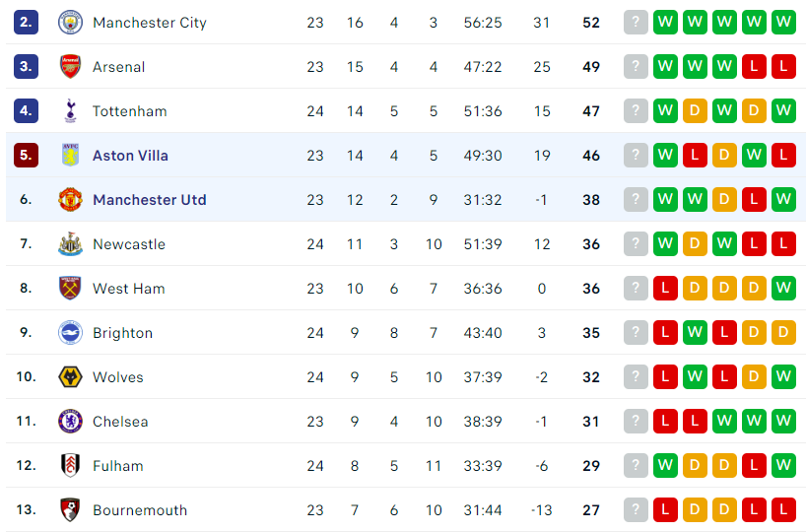Click the Manchester Utd club crest
This screenshot has width=806, height=532.
tap(70, 199)
